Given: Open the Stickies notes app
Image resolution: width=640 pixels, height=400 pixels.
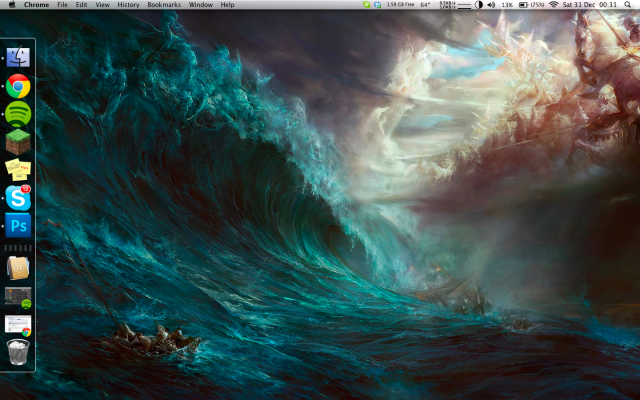Looking at the screenshot, I should click(18, 169).
